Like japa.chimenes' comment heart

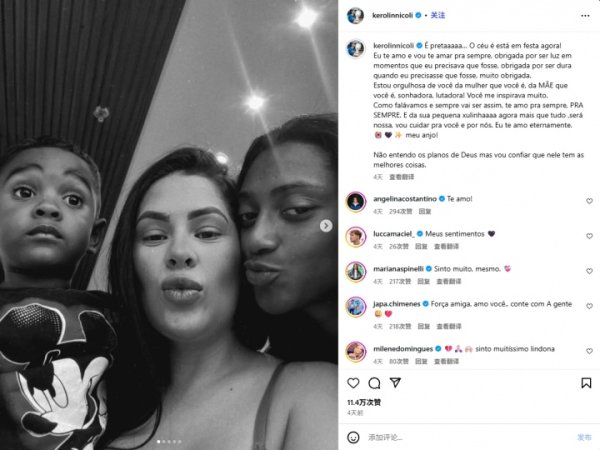pyautogui.click(x=589, y=306)
